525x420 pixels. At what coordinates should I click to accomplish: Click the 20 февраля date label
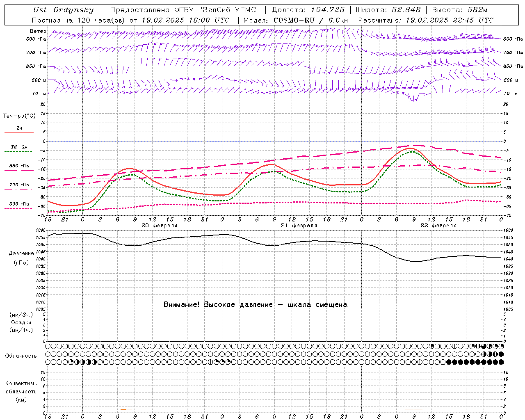click(159, 226)
